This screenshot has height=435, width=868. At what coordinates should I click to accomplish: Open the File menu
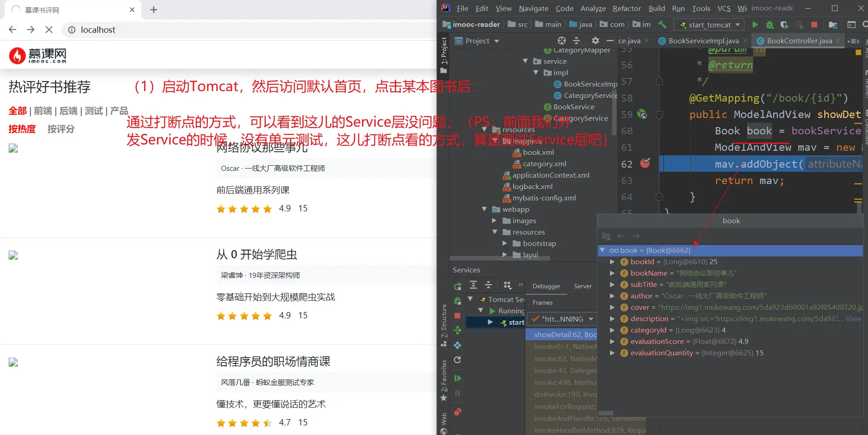point(462,8)
